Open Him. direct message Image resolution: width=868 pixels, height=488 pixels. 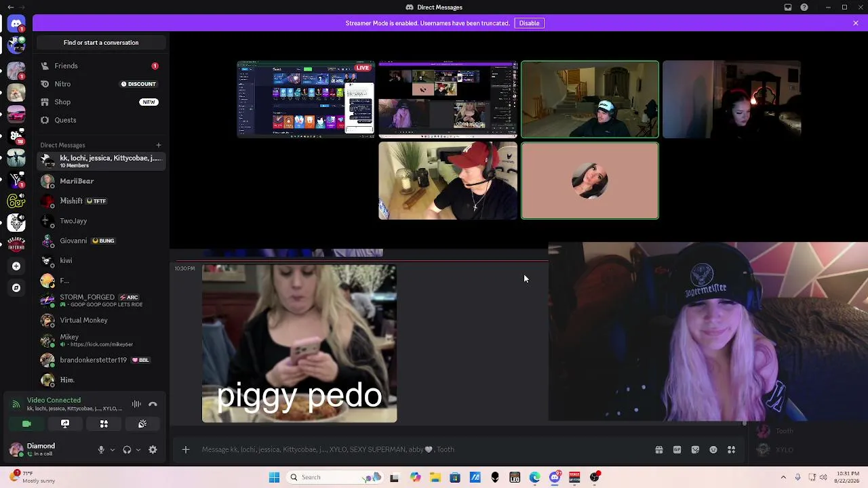101,380
